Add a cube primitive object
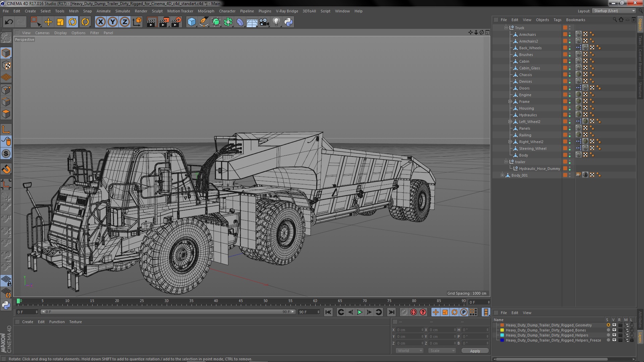The height and width of the screenshot is (362, 644). 192,22
